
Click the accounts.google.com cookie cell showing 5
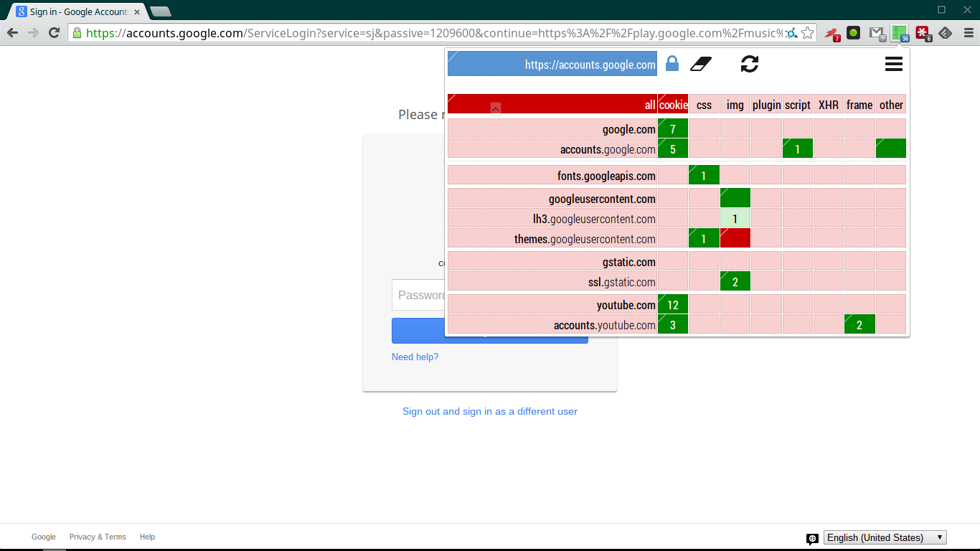pyautogui.click(x=673, y=149)
